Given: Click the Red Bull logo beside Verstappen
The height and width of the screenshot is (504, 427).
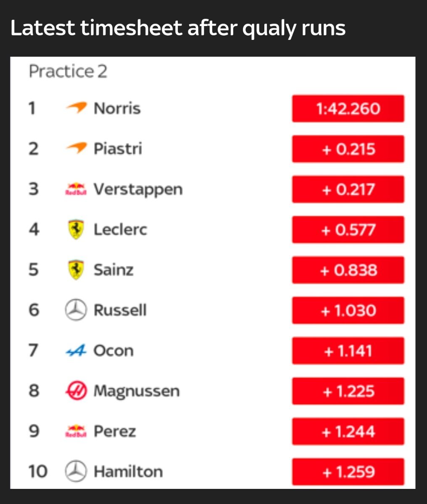Looking at the screenshot, I should (76, 189).
